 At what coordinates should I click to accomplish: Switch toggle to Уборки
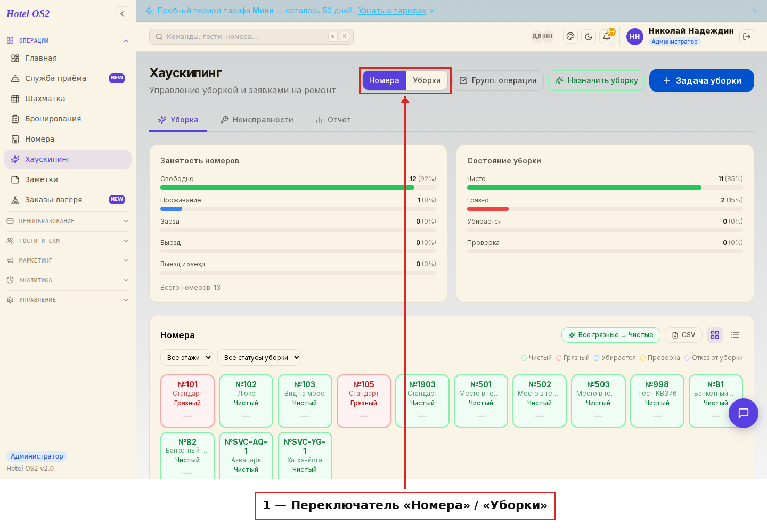click(x=427, y=80)
